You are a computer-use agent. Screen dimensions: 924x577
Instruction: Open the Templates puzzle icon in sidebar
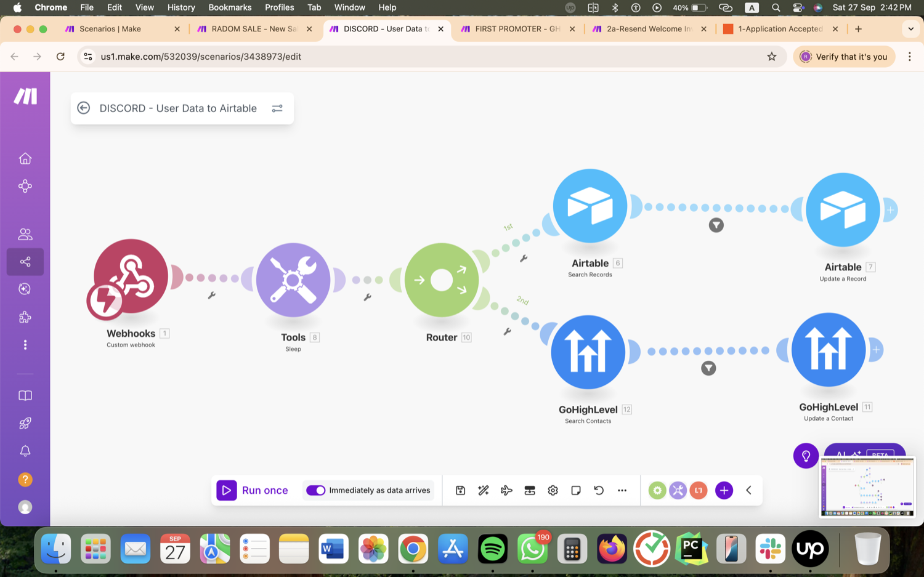point(25,317)
